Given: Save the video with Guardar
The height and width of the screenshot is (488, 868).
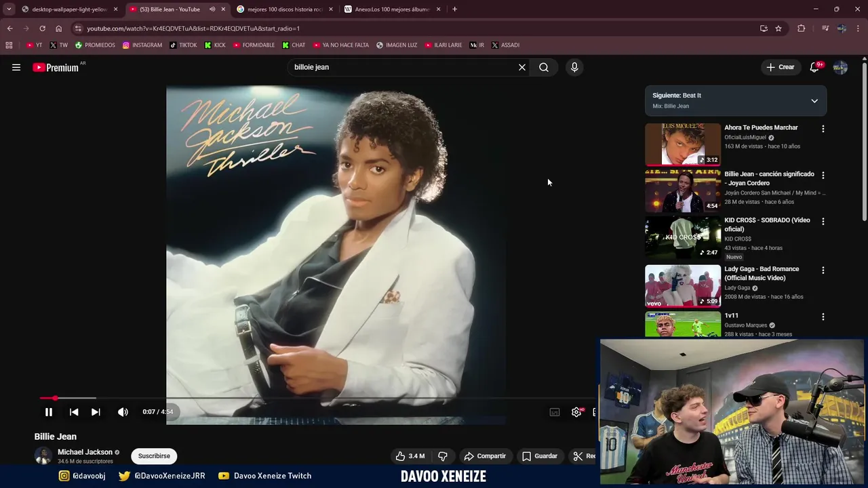Looking at the screenshot, I should click(x=540, y=456).
